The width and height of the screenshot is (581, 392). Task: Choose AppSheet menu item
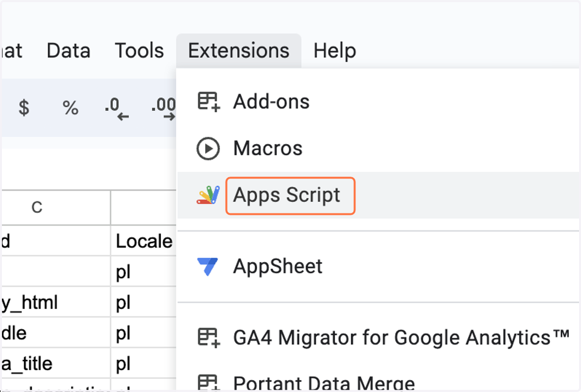tap(379, 267)
